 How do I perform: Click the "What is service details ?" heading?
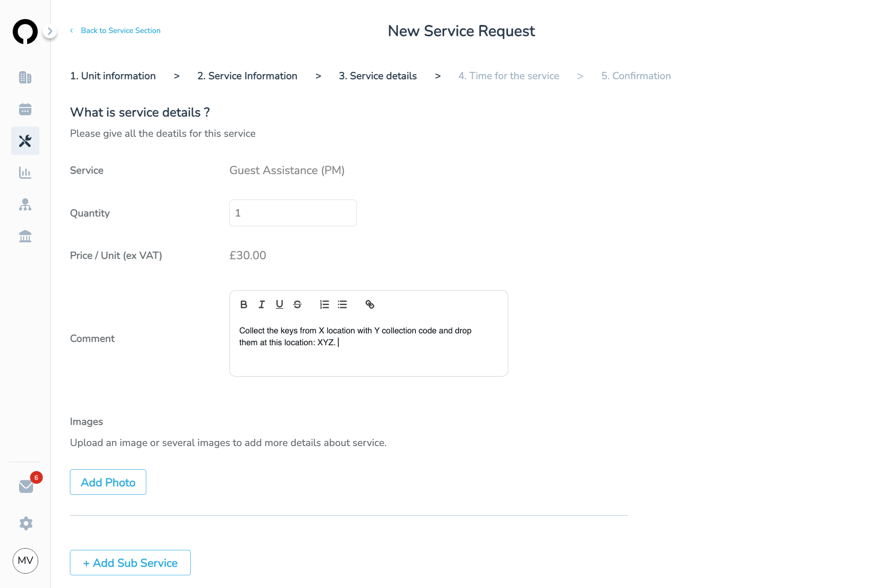(x=140, y=112)
